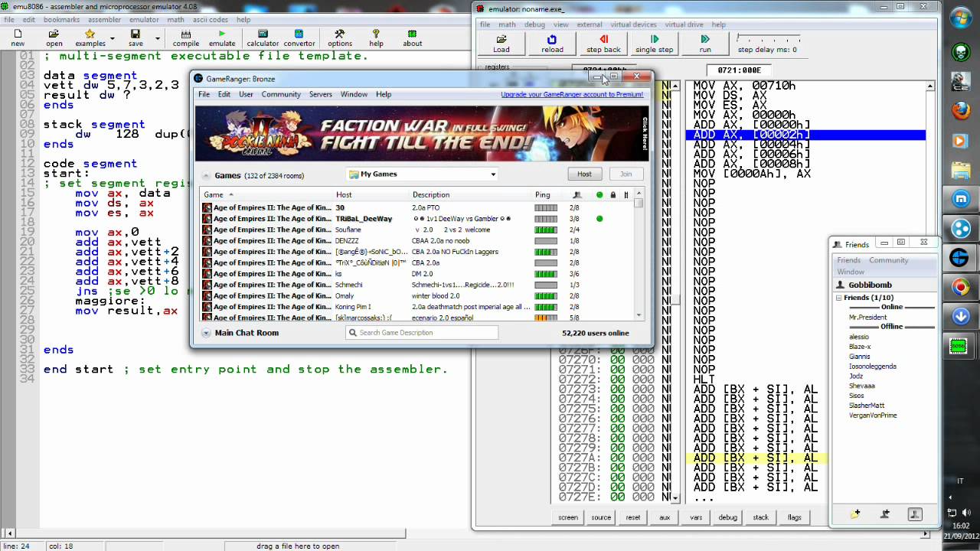980x551 pixels.
Task: Click Load in the emulator window
Action: (501, 44)
